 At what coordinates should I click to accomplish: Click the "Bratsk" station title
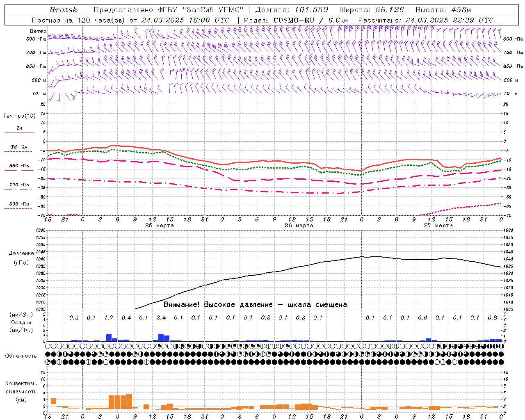click(63, 9)
